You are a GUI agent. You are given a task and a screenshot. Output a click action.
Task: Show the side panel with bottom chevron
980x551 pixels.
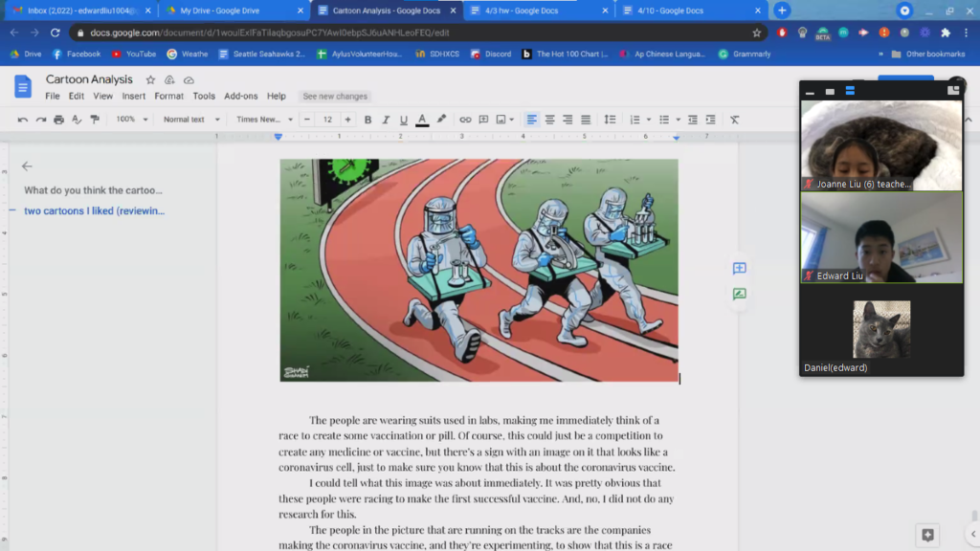(x=973, y=534)
